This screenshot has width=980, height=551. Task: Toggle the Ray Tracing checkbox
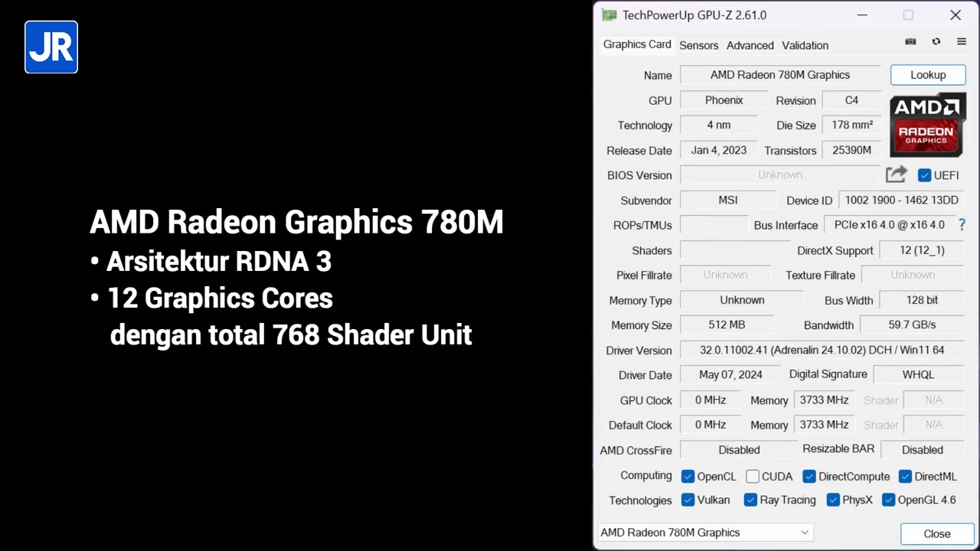750,500
